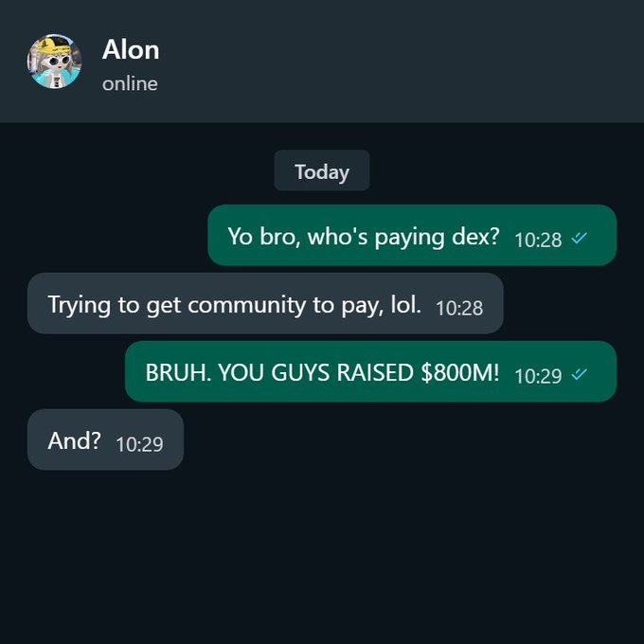
Task: Select the "Yo bro, who's paying dex?" message
Action: point(412,235)
